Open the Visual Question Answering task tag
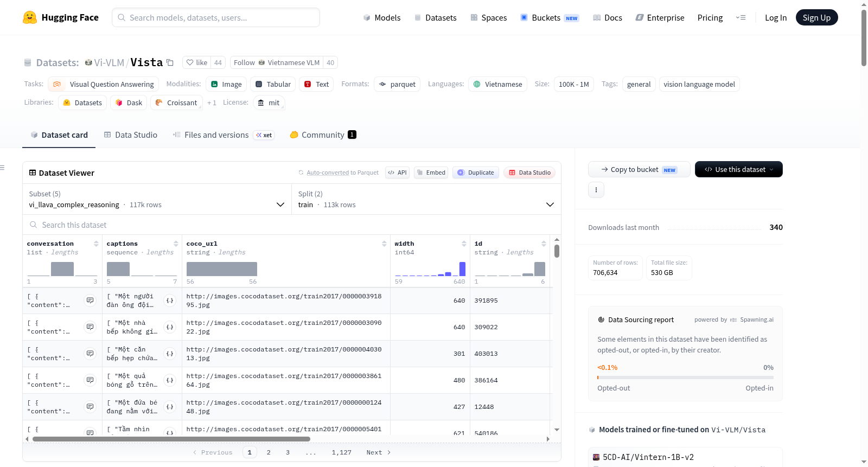868x467 pixels. pyautogui.click(x=104, y=84)
